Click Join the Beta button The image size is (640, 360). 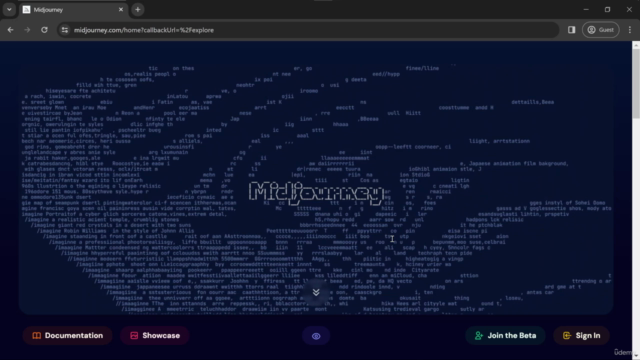(x=505, y=336)
